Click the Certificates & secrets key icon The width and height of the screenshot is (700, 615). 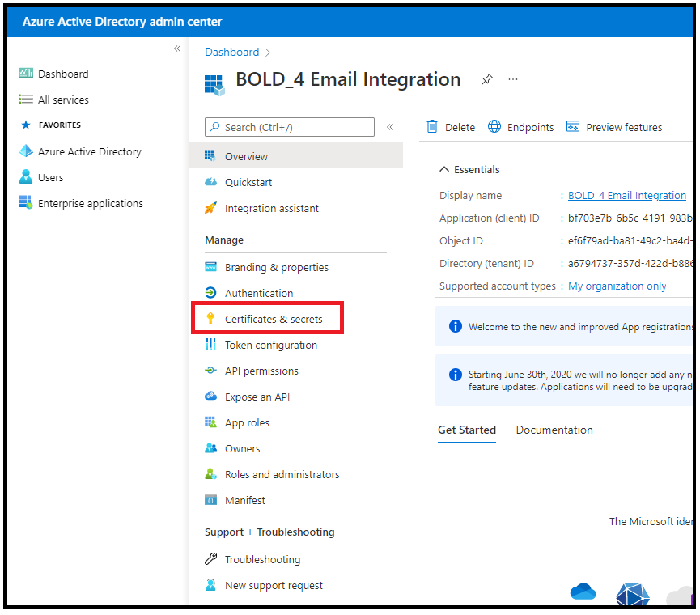point(210,318)
